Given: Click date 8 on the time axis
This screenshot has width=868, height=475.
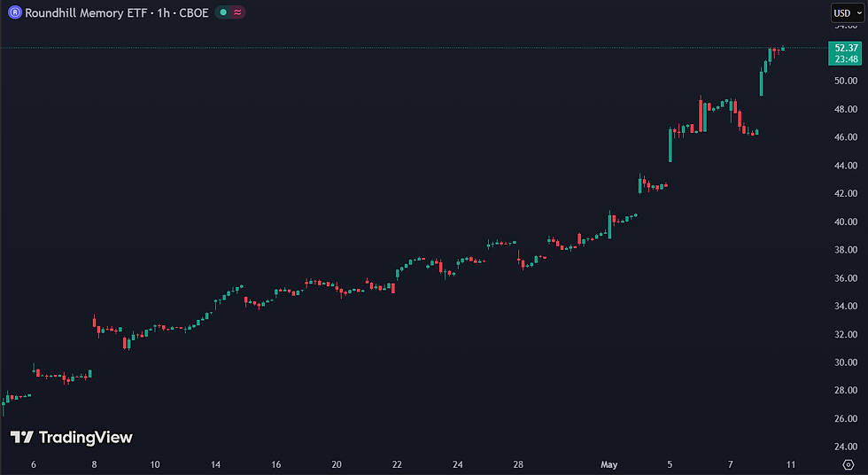Looking at the screenshot, I should click(94, 464).
